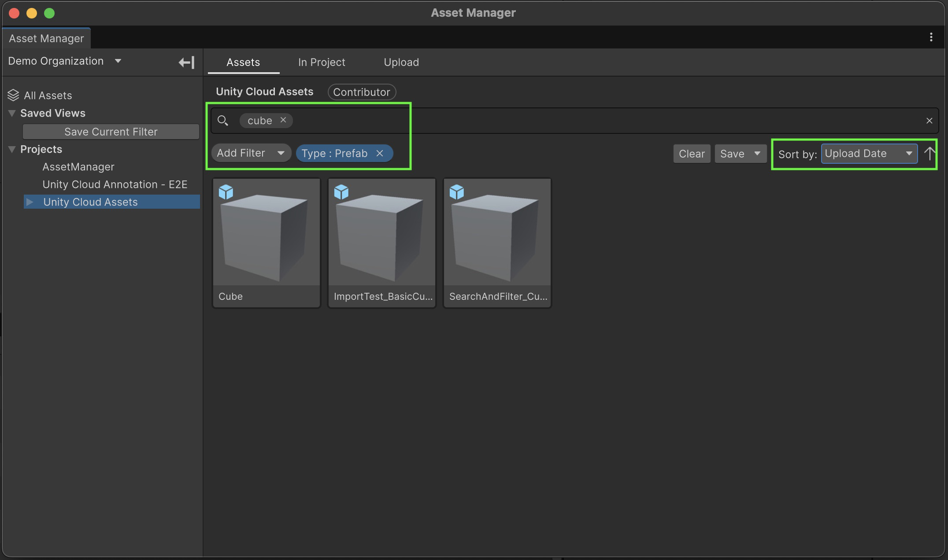This screenshot has width=948, height=560.
Task: Click the Clear filters button
Action: (691, 154)
